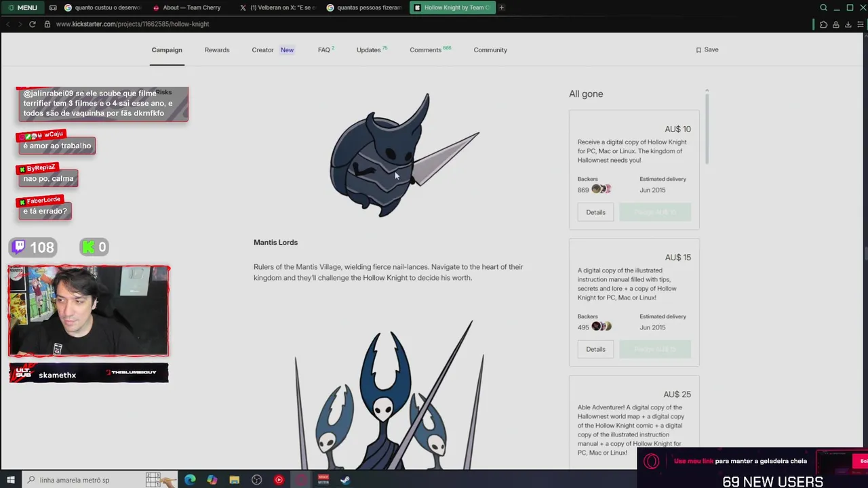The image size is (868, 488).
Task: Click the Kick viewer count icon
Action: pyautogui.click(x=88, y=247)
